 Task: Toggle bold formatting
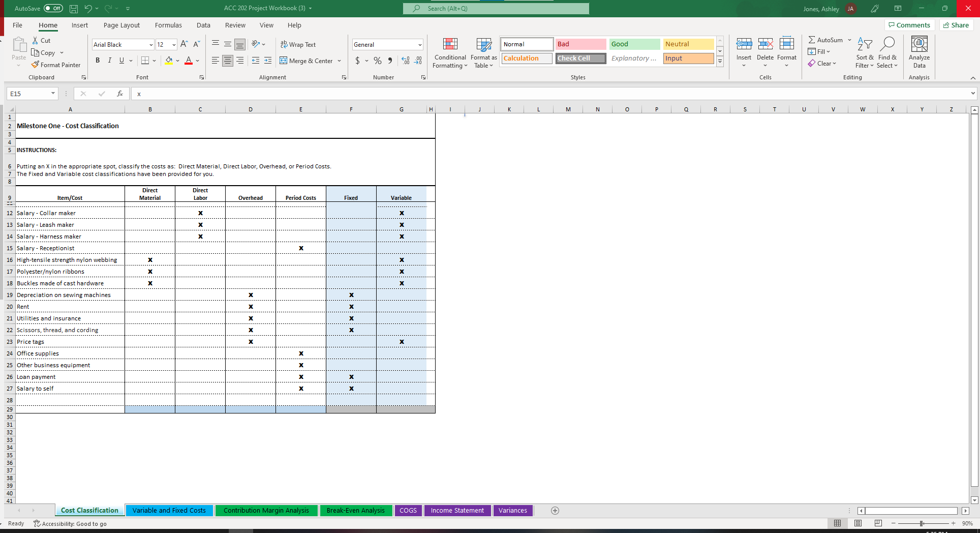pyautogui.click(x=98, y=61)
